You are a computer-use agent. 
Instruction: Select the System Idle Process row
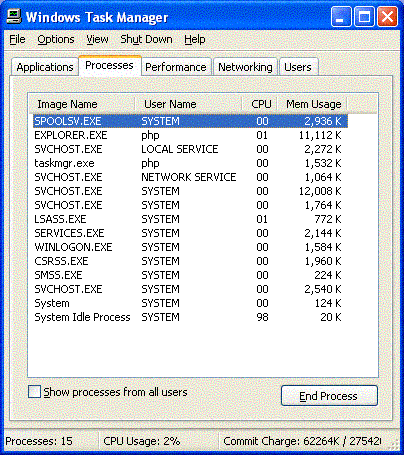pos(190,317)
